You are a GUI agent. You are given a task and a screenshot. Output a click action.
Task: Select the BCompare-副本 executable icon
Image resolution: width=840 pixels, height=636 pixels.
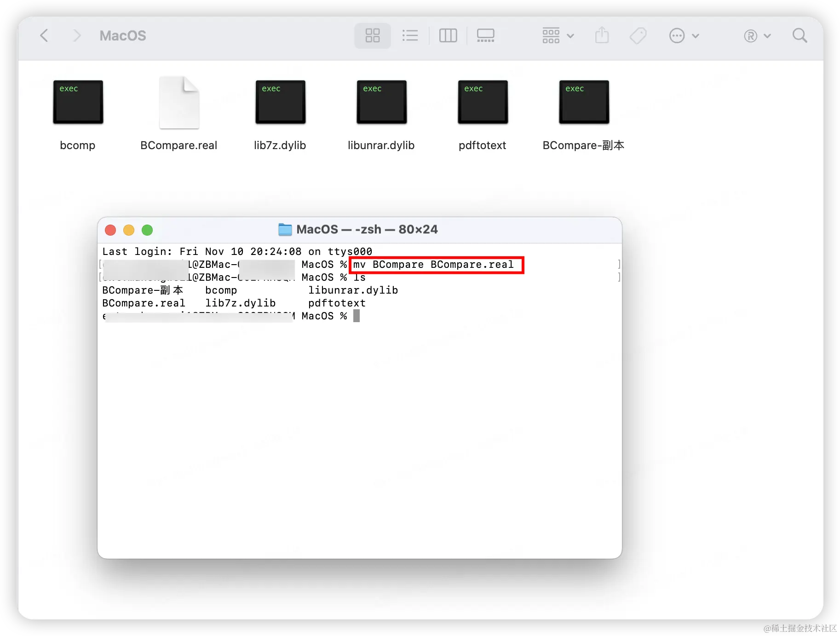point(584,102)
